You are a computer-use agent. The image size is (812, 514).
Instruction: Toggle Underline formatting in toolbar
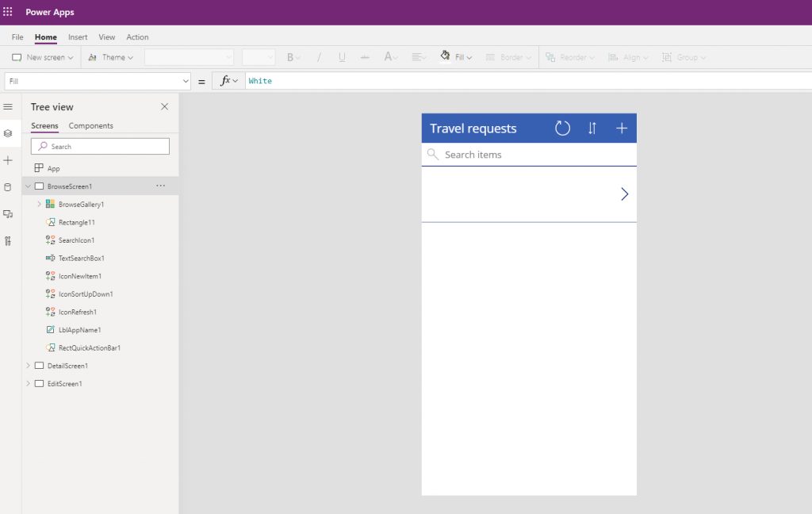pos(342,58)
